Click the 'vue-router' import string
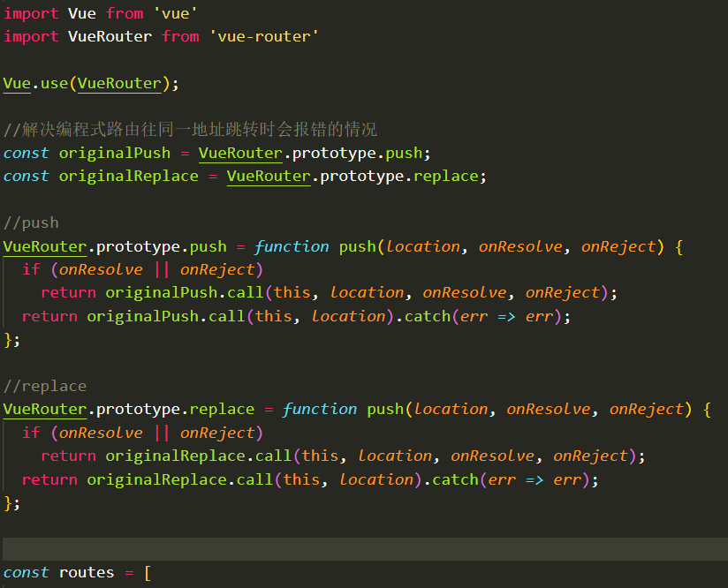Screen dimensions: 728x588 [263, 37]
